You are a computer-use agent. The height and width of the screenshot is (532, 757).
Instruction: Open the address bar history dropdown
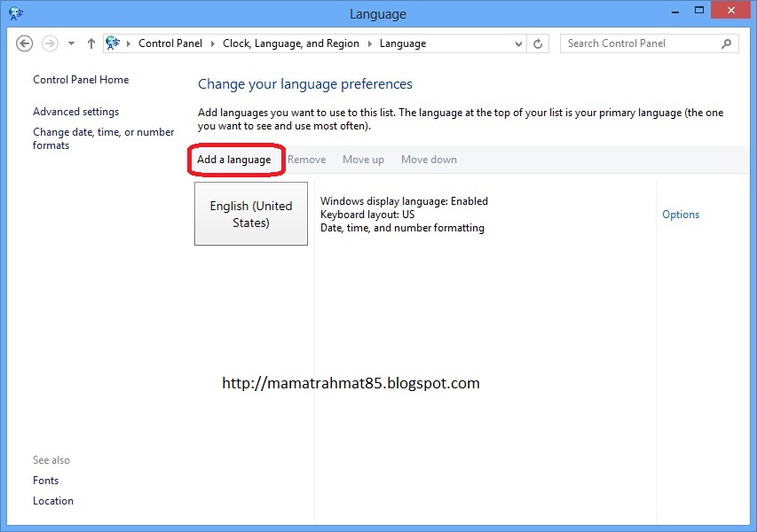pyautogui.click(x=518, y=44)
